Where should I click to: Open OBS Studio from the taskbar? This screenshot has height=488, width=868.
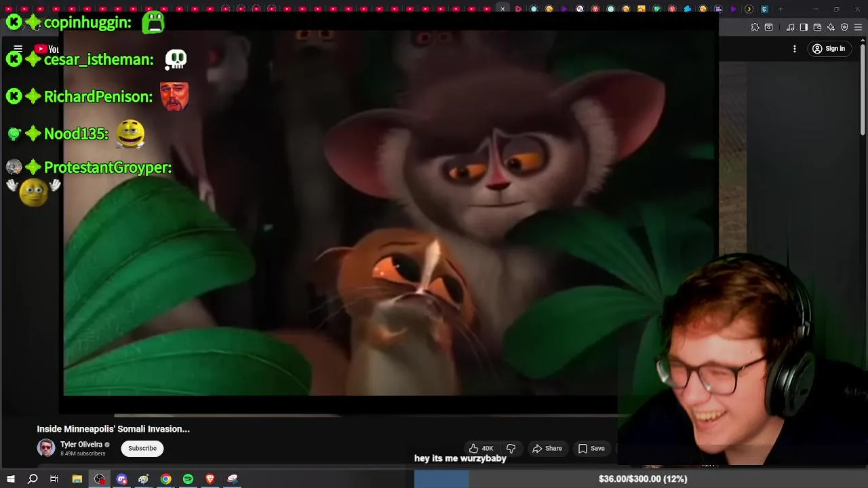pos(100,479)
